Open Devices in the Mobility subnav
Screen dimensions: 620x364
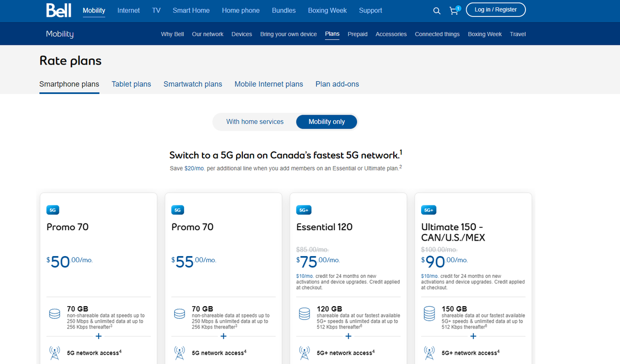242,34
